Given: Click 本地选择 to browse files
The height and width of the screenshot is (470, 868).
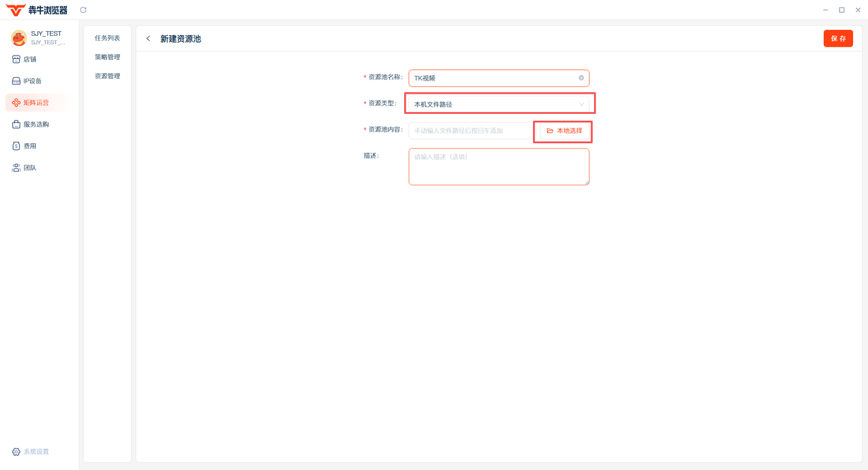Looking at the screenshot, I should (x=564, y=131).
